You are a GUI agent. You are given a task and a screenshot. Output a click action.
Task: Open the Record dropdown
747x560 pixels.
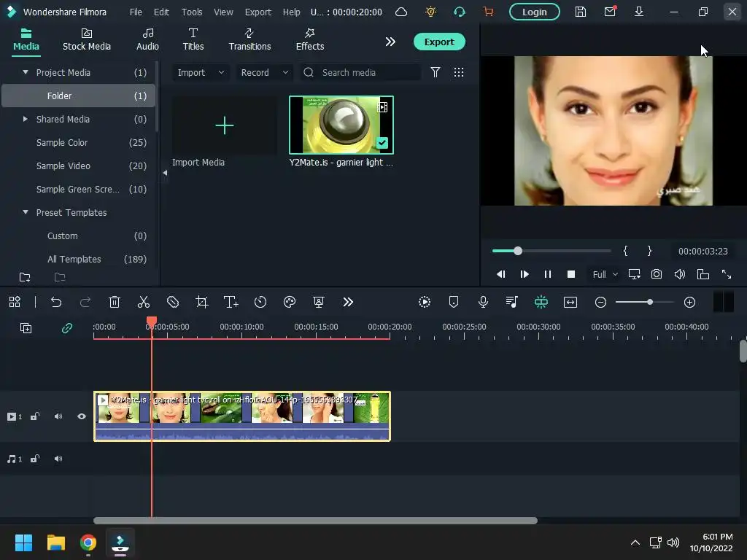point(264,72)
